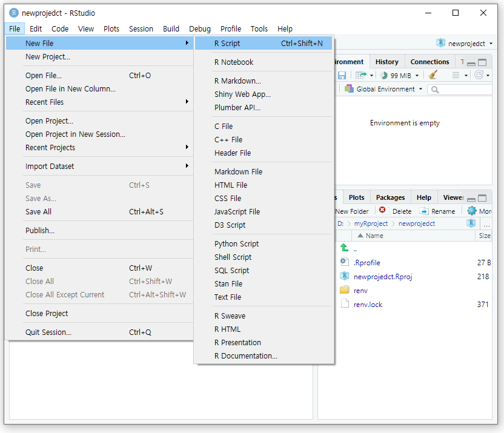Click the Rename button label
The image size is (504, 433).
pyautogui.click(x=443, y=211)
